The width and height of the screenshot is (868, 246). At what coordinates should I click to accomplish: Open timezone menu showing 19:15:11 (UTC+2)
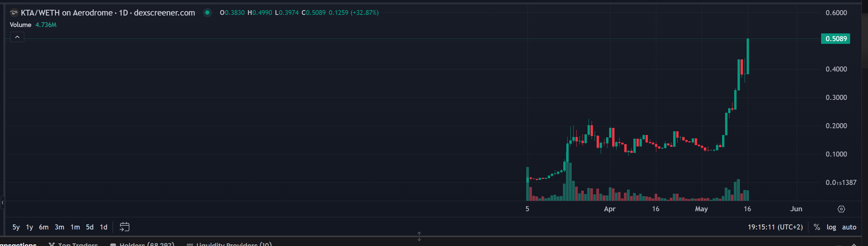[775, 227]
